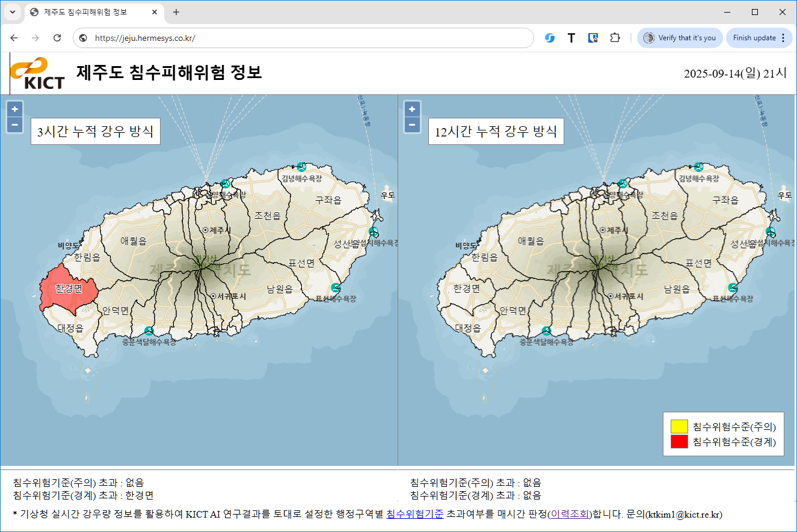Screen dimensions: 797x532
Task: Expand the browser tab search dropdown
Action: [x=12, y=12]
